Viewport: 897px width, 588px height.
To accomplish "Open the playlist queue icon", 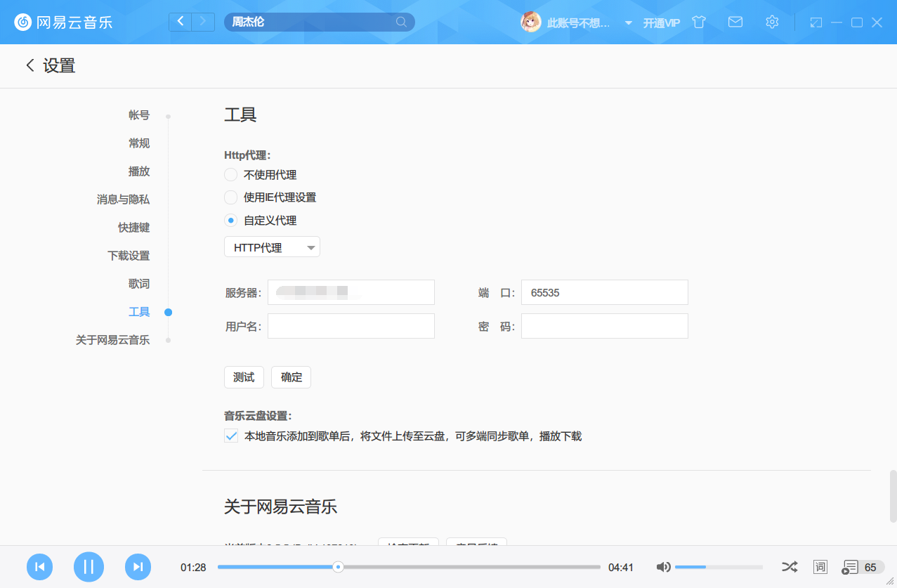I will click(851, 567).
